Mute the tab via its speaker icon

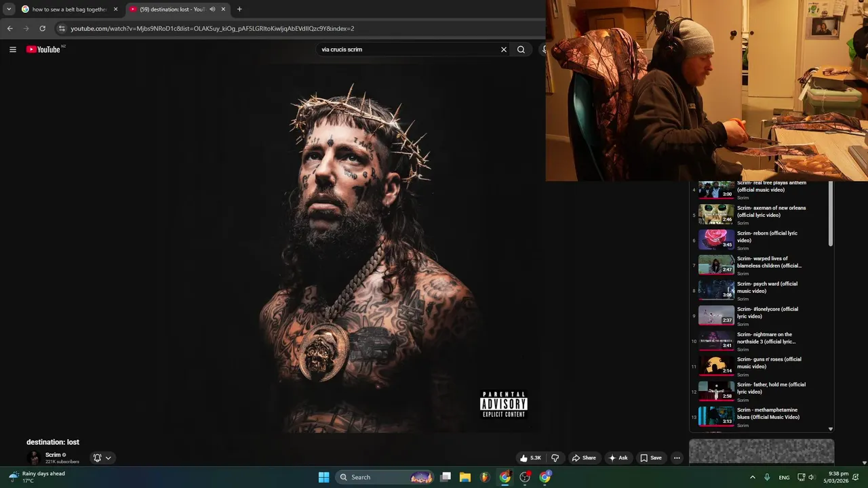(212, 9)
